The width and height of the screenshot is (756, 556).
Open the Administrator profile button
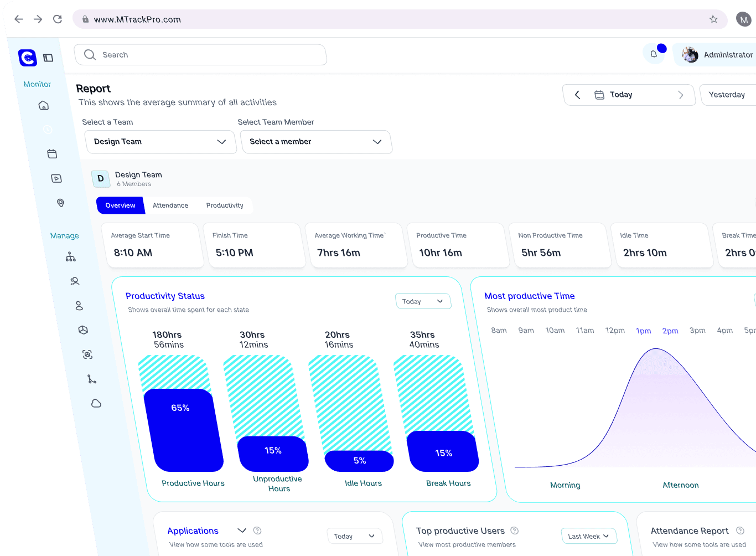point(718,55)
